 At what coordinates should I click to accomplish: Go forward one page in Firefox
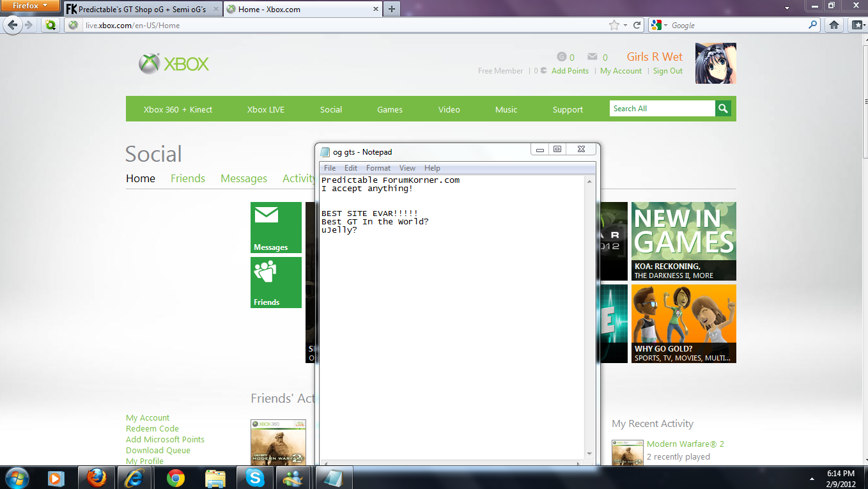[29, 26]
